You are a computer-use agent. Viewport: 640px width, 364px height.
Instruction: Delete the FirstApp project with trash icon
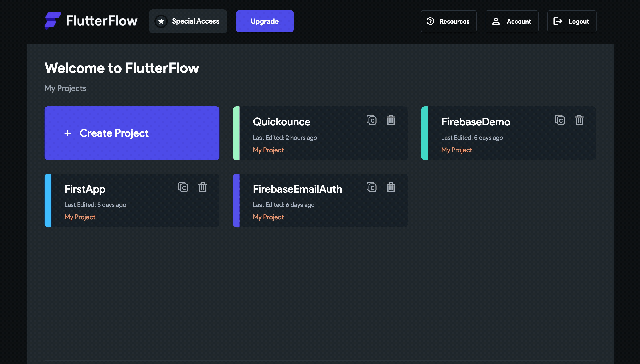(203, 187)
